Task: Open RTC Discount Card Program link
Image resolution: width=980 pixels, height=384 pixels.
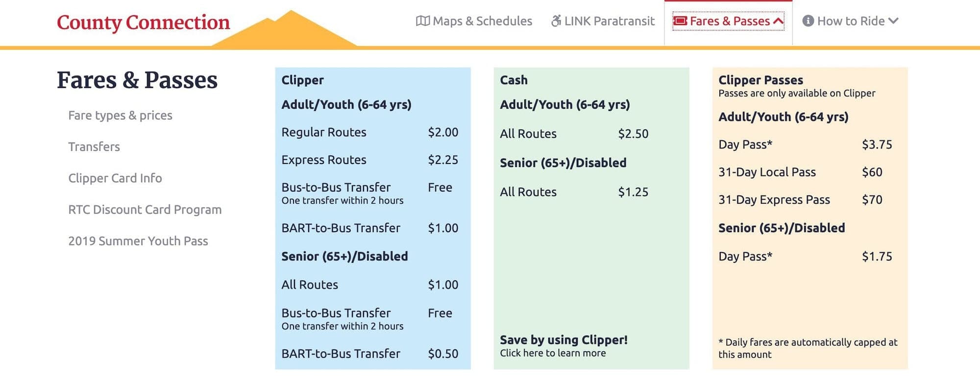Action: (x=145, y=210)
